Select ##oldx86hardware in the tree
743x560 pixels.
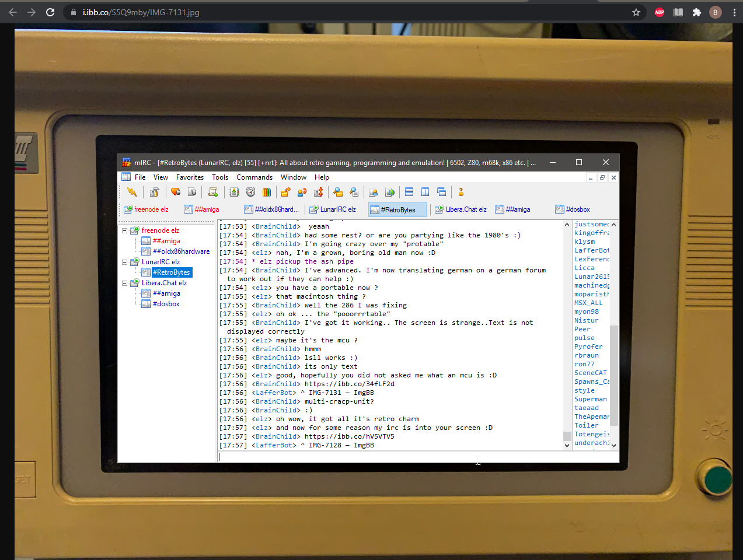coord(181,251)
